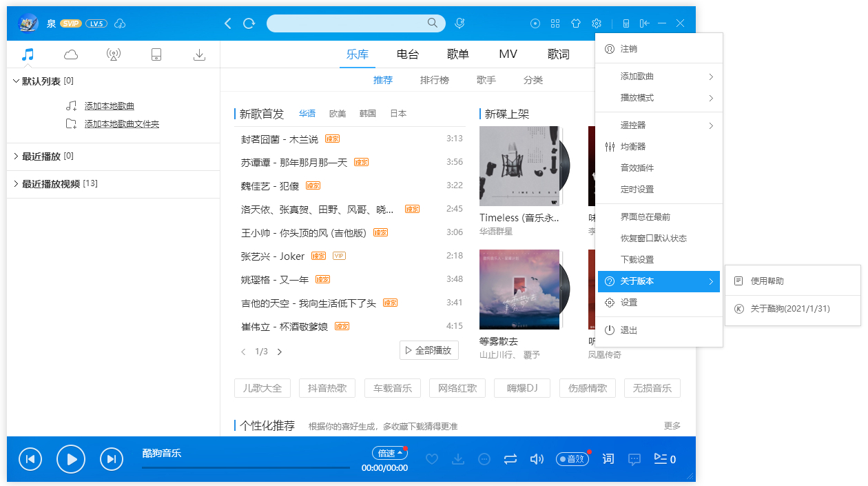
Task: Open the download manager sidebar icon
Action: 199,54
